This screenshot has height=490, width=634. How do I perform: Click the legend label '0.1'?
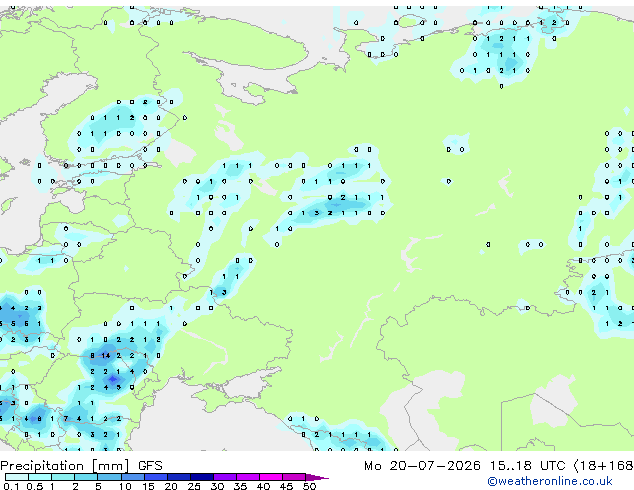click(11, 486)
